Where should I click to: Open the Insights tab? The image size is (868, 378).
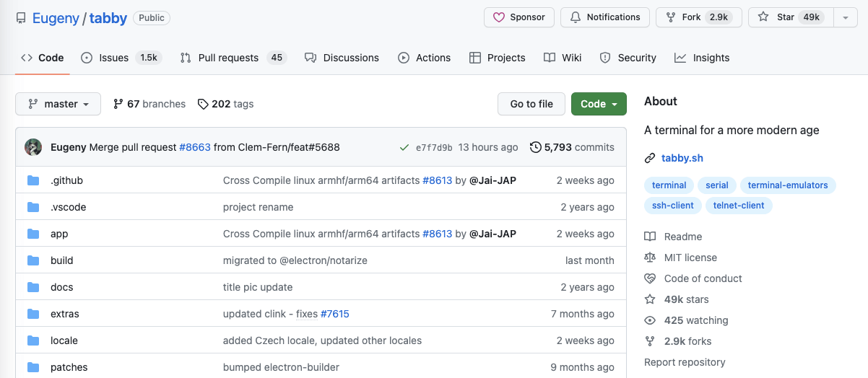tap(702, 58)
